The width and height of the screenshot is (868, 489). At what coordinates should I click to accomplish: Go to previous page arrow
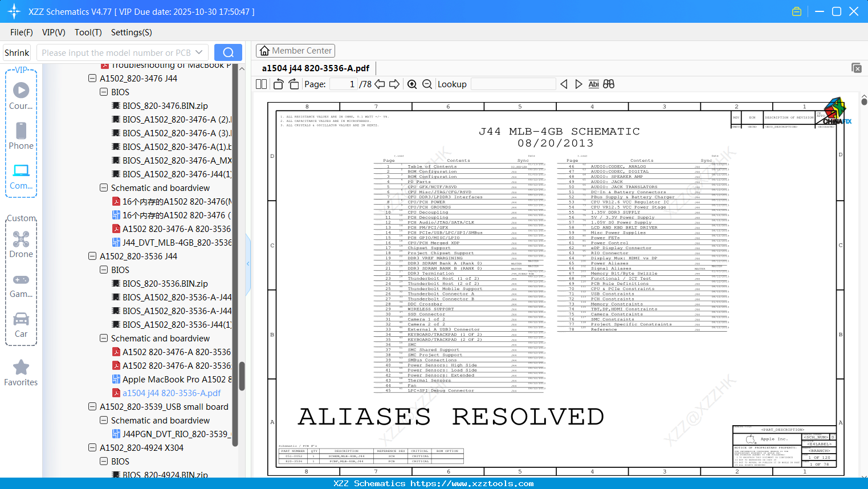click(x=380, y=84)
